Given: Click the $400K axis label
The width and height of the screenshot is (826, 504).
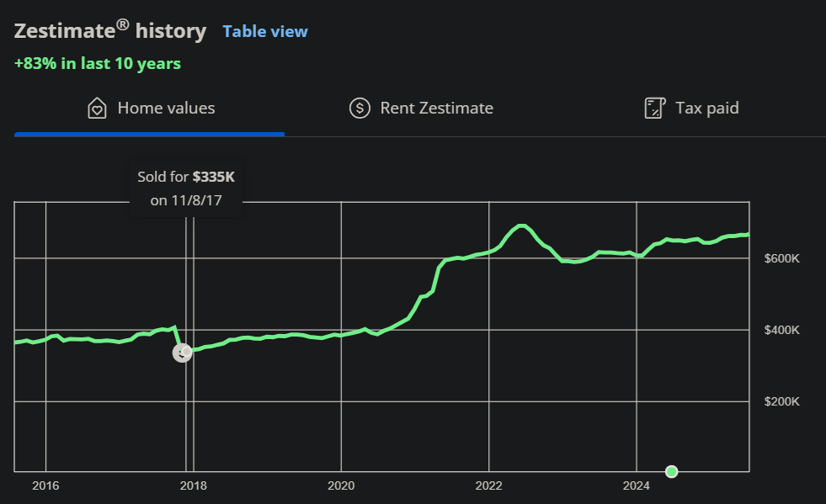Looking at the screenshot, I should coord(781,330).
